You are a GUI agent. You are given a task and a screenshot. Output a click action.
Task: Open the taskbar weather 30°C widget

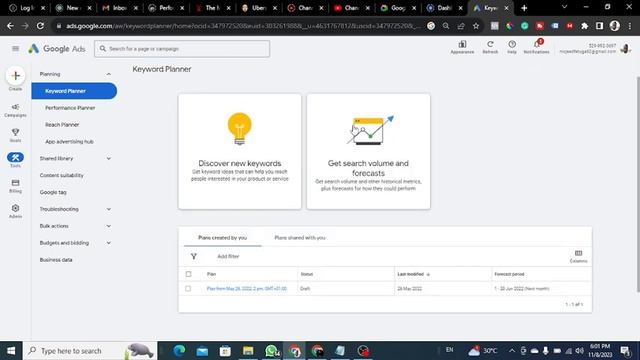tap(483, 351)
